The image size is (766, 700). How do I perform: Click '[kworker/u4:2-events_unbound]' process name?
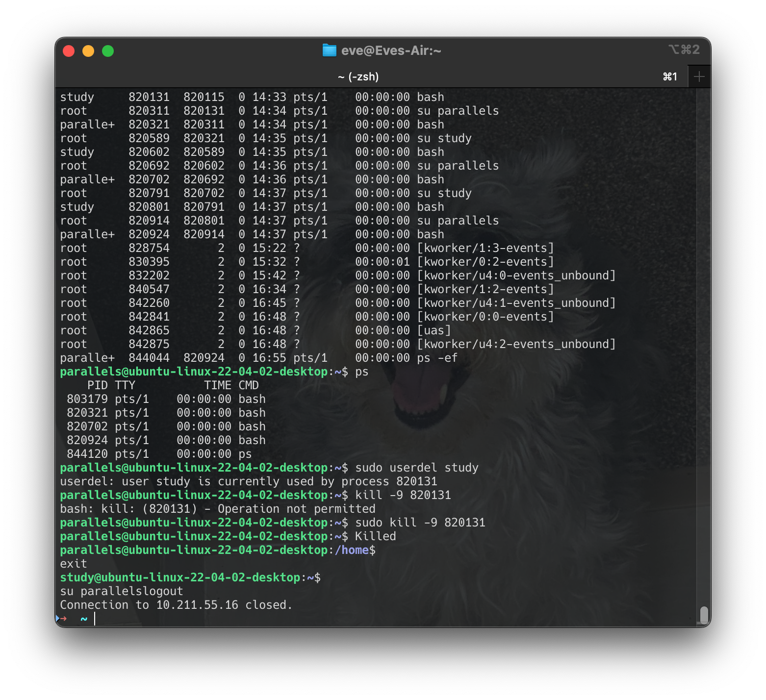(516, 344)
